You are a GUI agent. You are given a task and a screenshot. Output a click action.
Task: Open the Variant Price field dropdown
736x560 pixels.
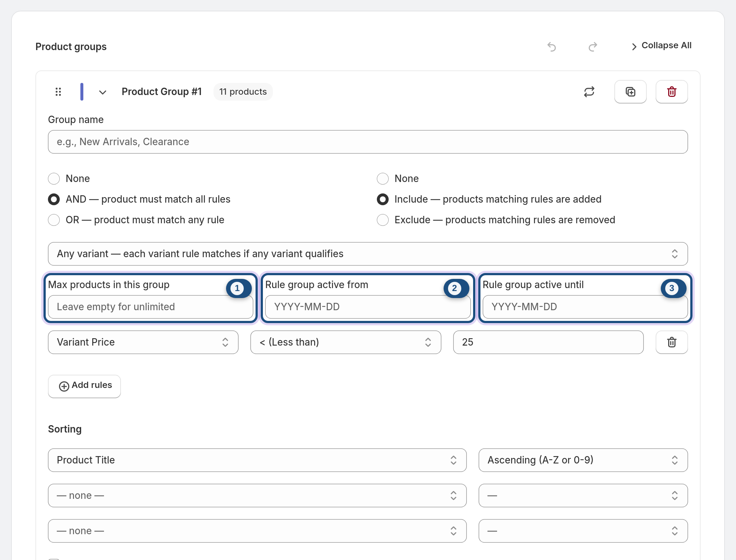coord(143,342)
